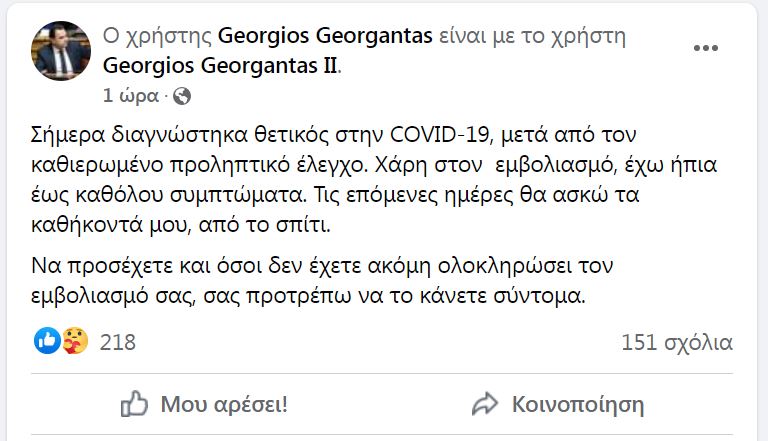Click the share arrow icon in Κοινοποίηση
768x441 pixels.
[486, 404]
